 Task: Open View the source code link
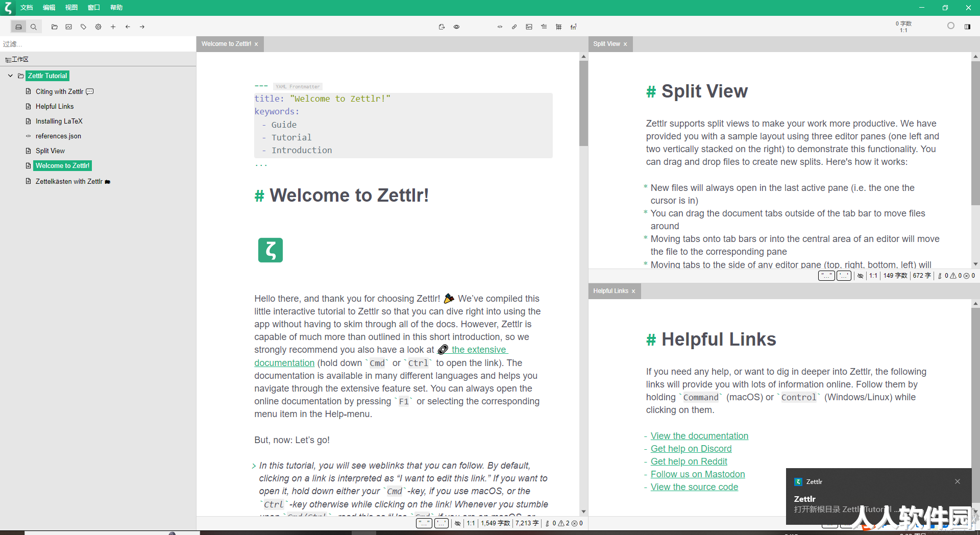coord(694,487)
